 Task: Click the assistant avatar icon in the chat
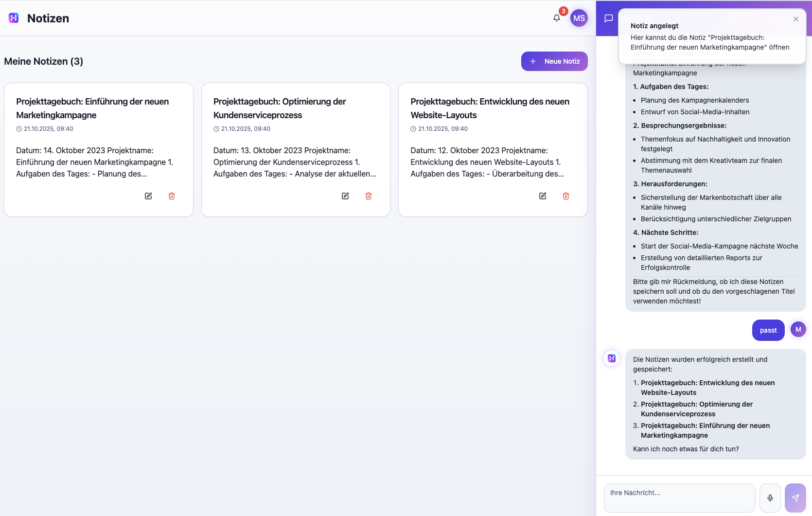tap(612, 358)
